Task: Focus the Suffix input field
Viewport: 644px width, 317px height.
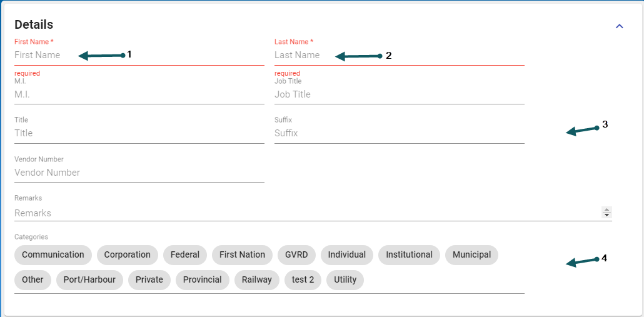Action: 399,133
